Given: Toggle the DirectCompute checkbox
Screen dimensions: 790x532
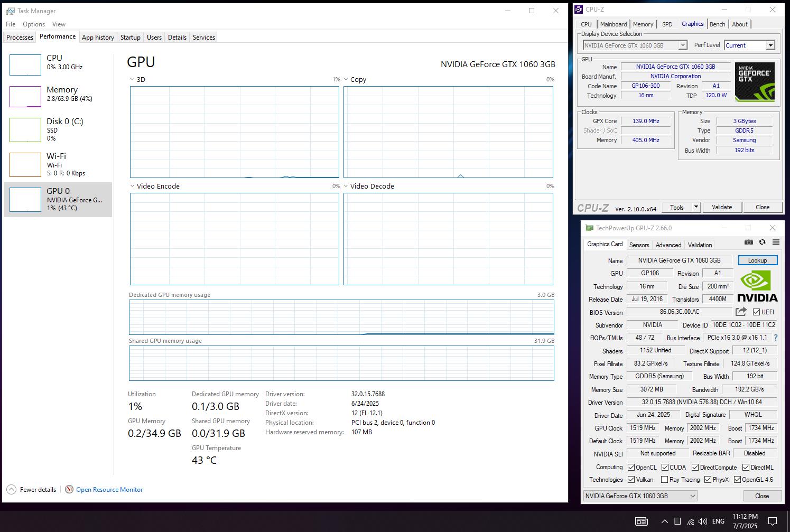Looking at the screenshot, I should pos(695,467).
